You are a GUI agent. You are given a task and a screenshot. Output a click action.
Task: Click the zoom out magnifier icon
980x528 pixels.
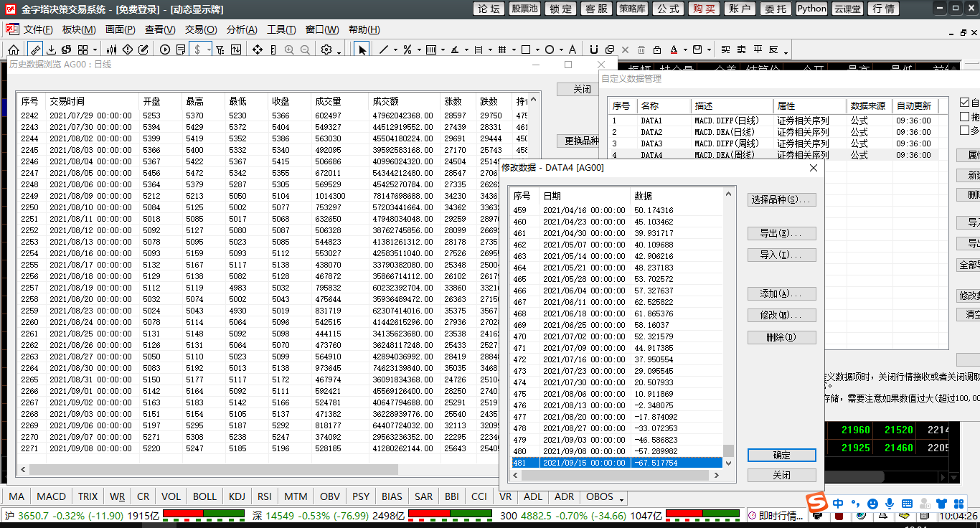coord(305,49)
